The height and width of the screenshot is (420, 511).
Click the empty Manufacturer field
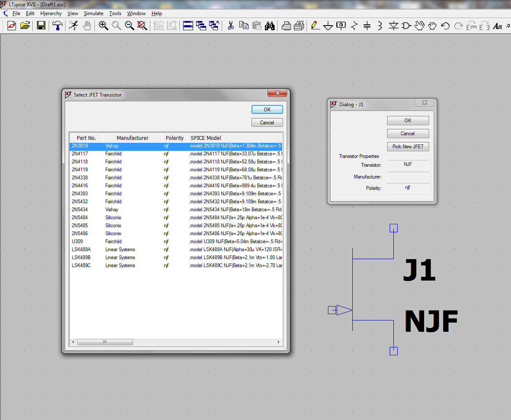click(408, 176)
